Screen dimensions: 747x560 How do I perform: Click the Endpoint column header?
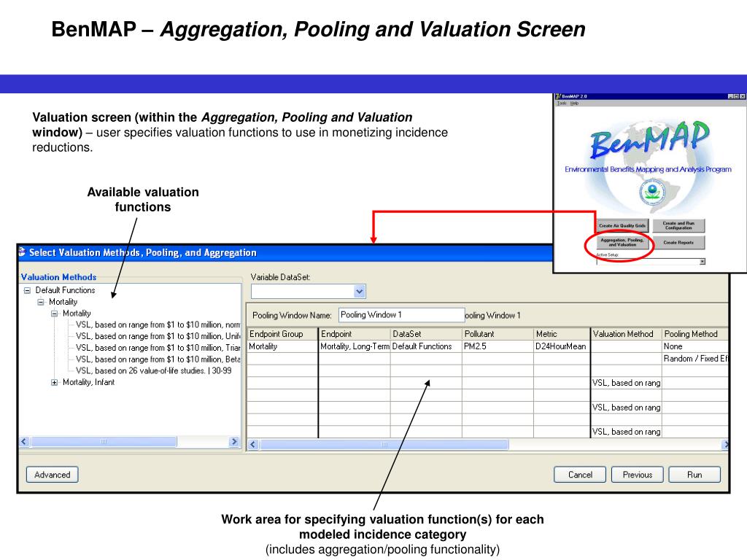pos(355,334)
